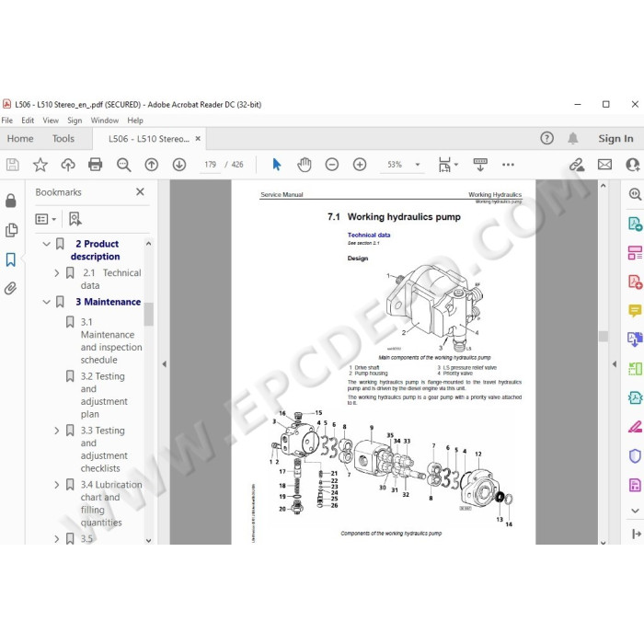Show more right pane tools chevron

pyautogui.click(x=635, y=511)
